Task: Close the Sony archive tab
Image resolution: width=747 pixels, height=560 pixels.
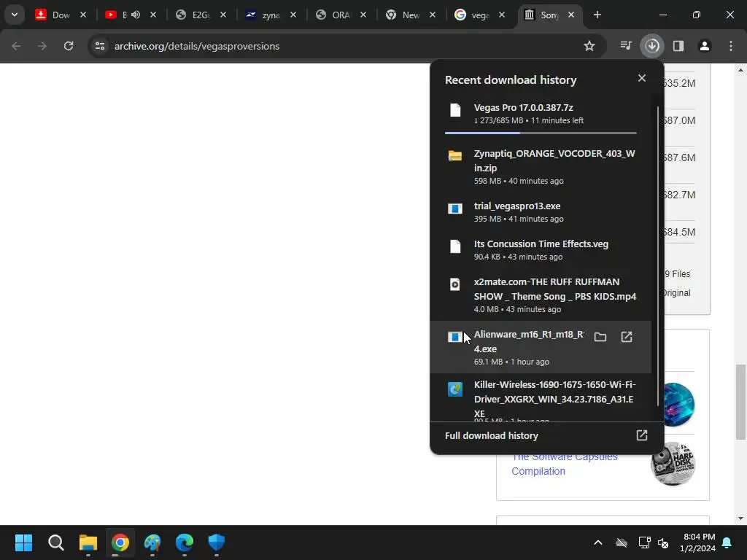Action: (x=571, y=15)
